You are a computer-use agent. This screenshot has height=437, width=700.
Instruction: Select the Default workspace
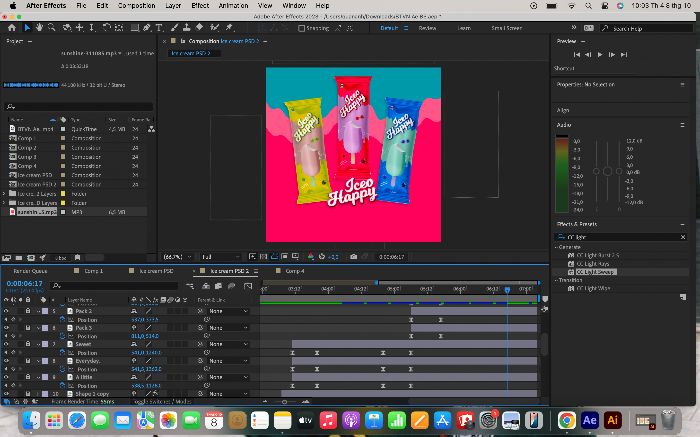389,28
